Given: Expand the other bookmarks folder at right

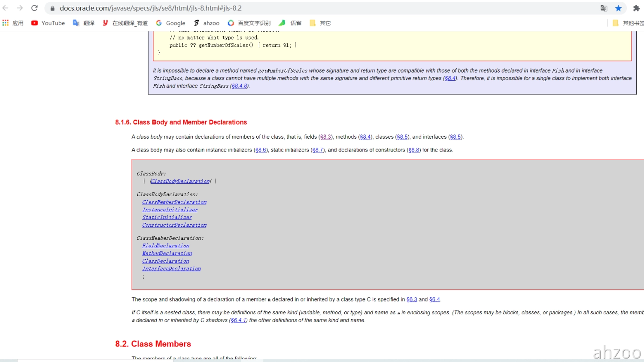Looking at the screenshot, I should point(628,23).
